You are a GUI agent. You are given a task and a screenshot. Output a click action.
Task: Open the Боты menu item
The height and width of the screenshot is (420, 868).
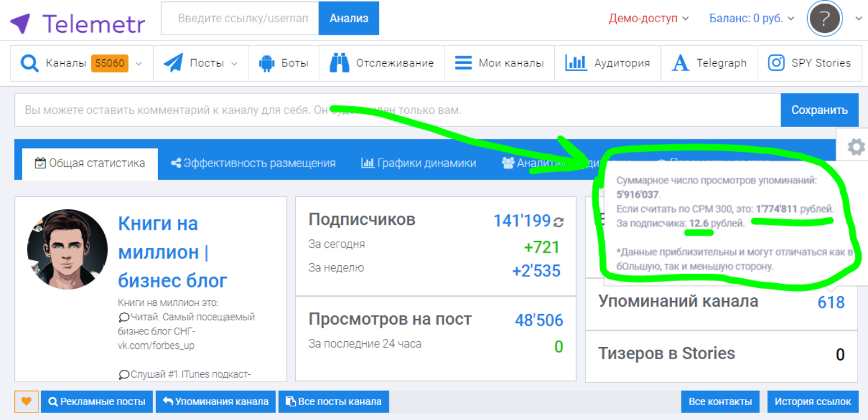point(284,63)
